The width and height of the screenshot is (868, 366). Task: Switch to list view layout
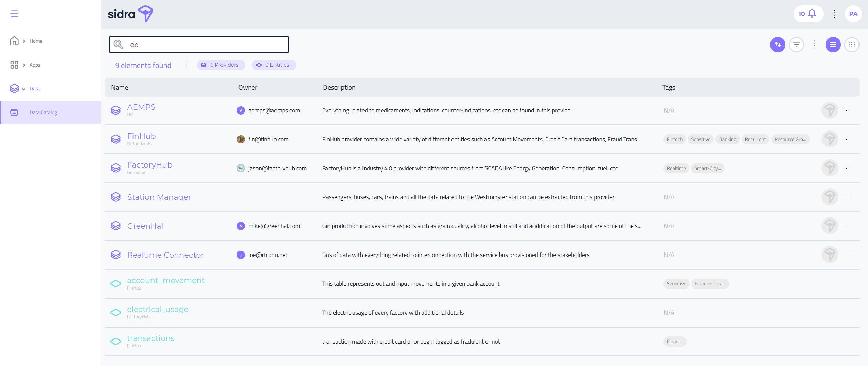tap(833, 45)
